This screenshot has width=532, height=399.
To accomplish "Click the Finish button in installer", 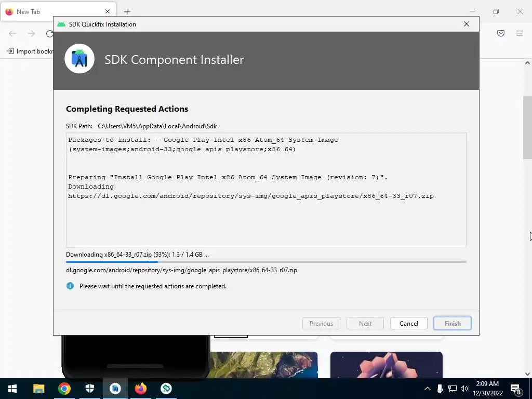I will coord(453,323).
